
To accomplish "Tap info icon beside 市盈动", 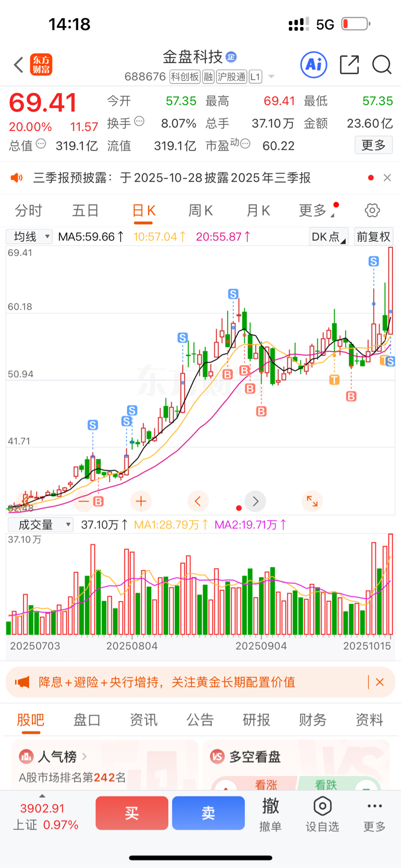I will pos(245,144).
